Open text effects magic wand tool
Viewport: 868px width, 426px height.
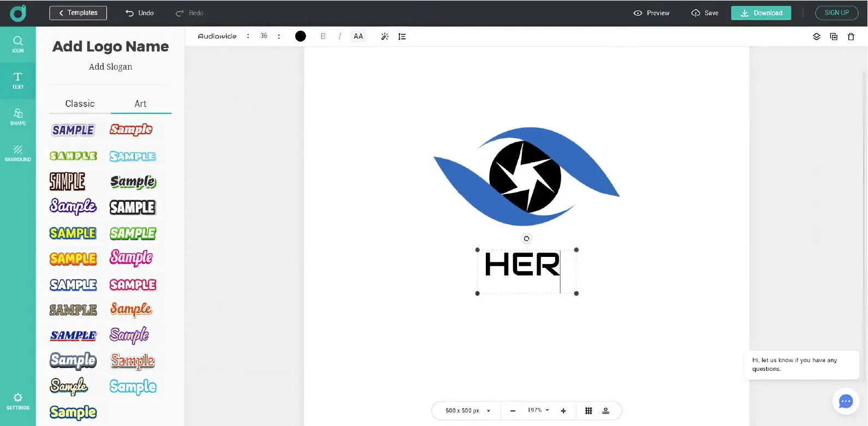coord(385,37)
